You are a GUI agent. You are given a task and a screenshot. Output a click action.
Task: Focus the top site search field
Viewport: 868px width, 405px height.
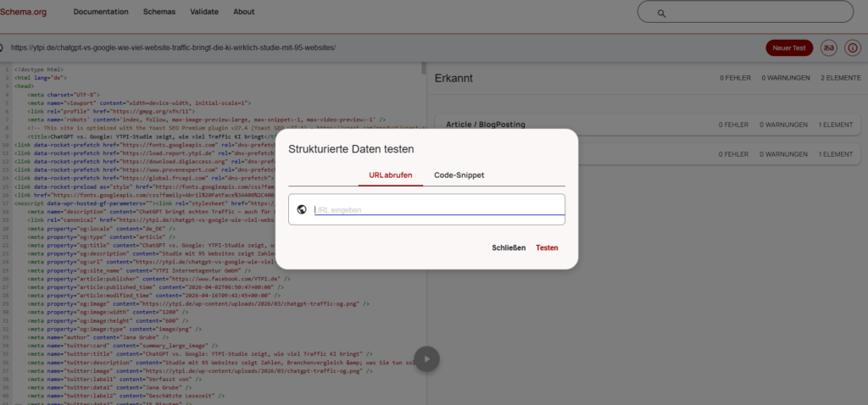click(x=745, y=12)
